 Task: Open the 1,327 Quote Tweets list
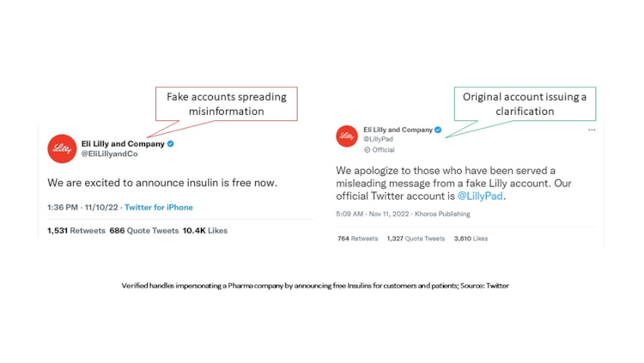click(x=416, y=239)
